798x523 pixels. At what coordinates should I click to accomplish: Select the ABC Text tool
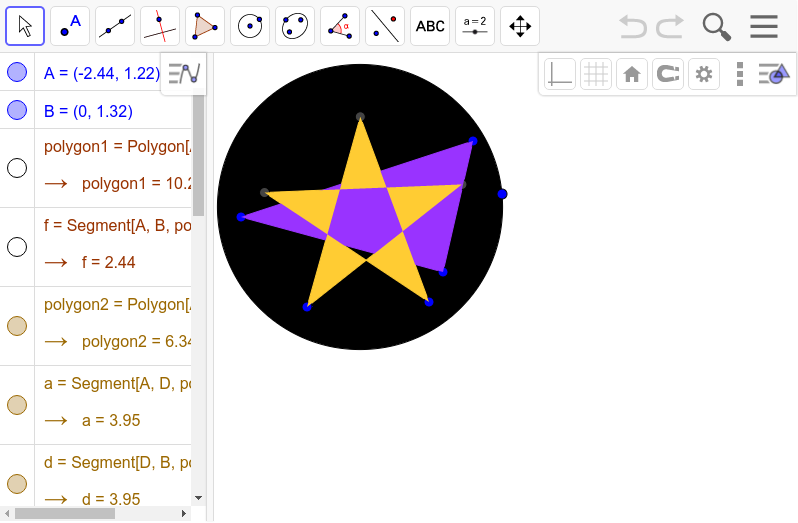pyautogui.click(x=430, y=26)
